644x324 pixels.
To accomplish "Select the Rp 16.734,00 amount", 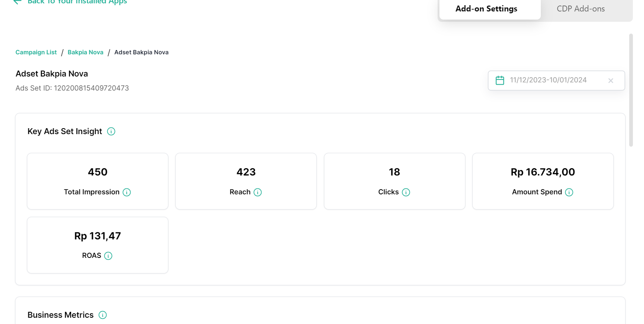I will point(543,172).
